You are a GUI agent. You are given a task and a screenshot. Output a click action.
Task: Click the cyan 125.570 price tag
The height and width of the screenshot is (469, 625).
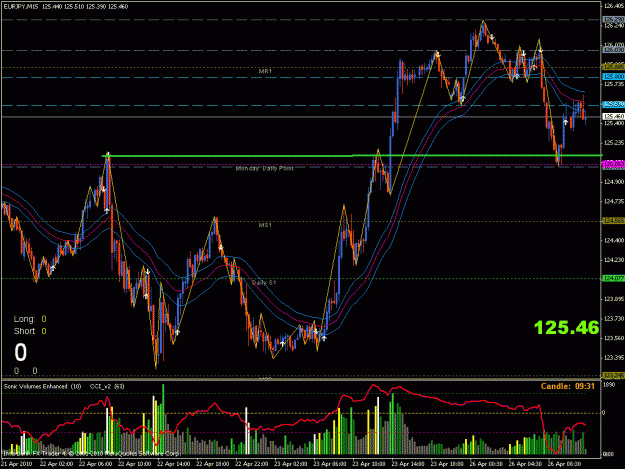pyautogui.click(x=613, y=104)
